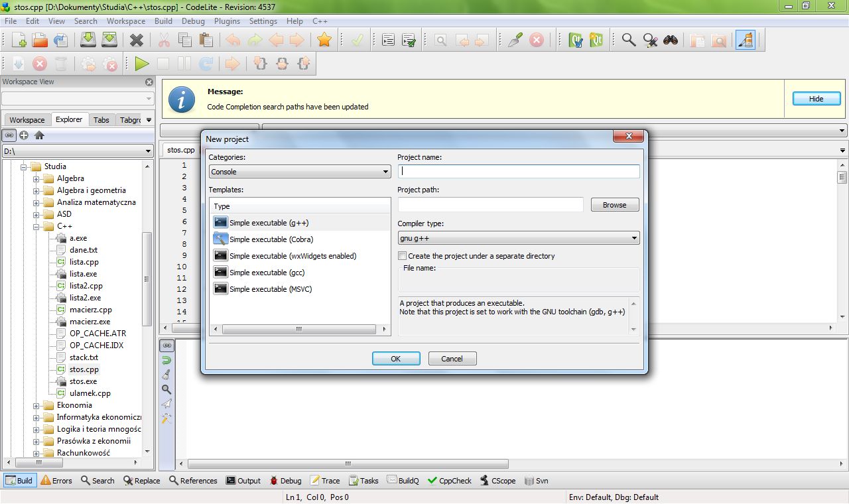This screenshot has height=504, width=849.
Task: Click the show/hide whitespace list icon
Action: point(388,40)
